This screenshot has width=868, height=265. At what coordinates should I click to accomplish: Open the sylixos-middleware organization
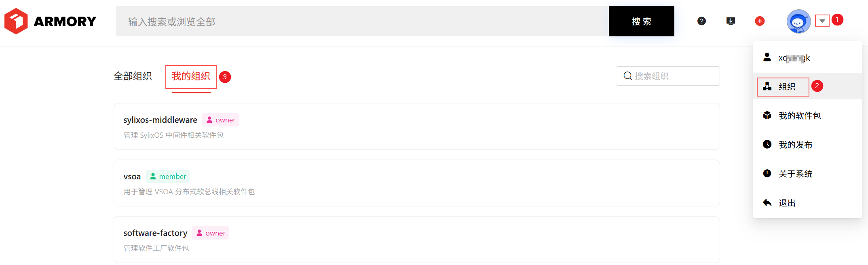pyautogui.click(x=416, y=126)
